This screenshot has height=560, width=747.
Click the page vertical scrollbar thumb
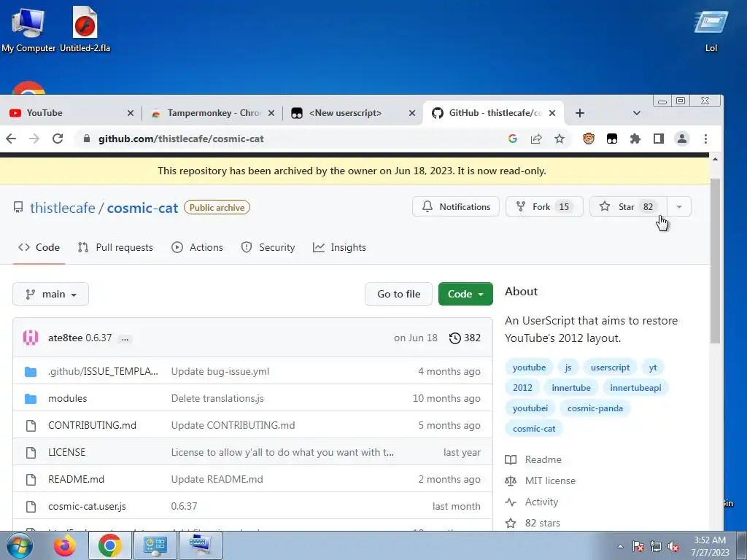[715, 261]
